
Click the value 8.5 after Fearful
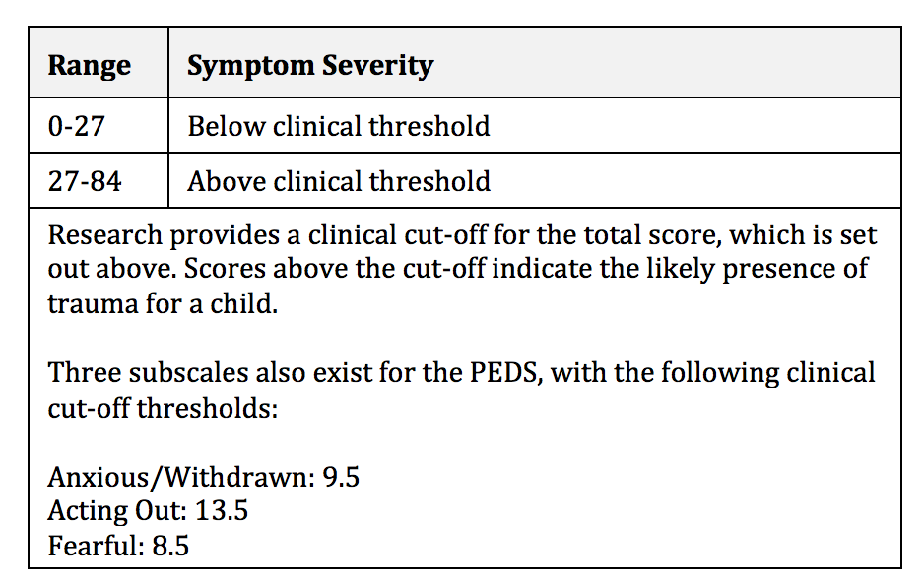170,546
